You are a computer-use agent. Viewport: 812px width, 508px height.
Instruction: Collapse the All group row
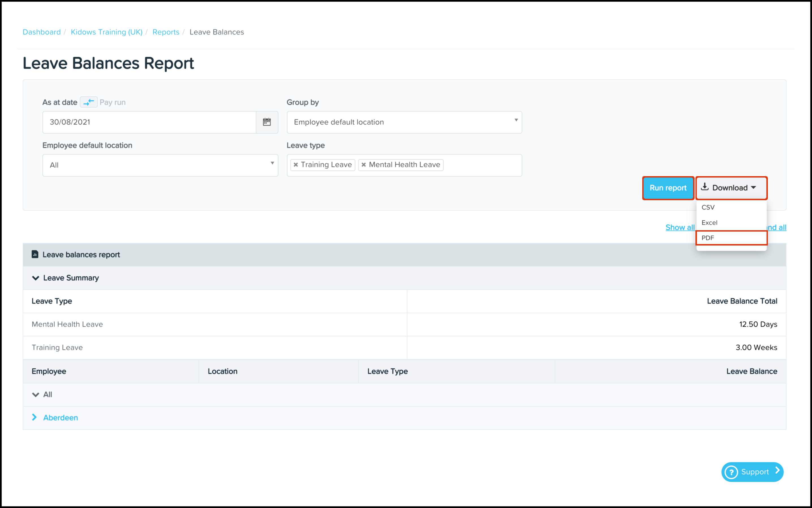pyautogui.click(x=36, y=394)
